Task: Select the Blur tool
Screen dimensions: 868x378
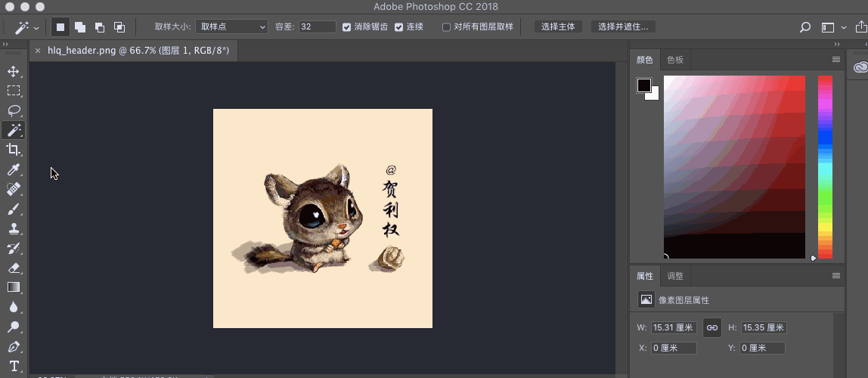Action: [14, 307]
